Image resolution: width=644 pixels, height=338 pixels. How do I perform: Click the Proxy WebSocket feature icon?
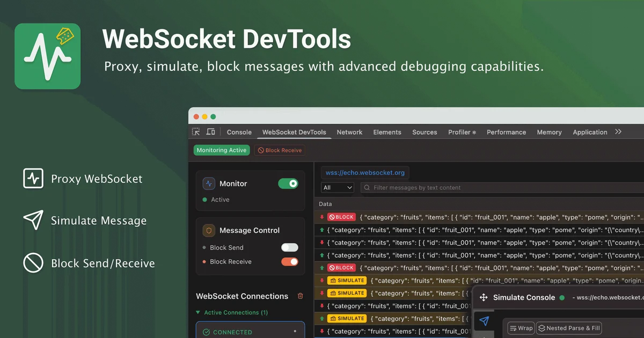(33, 179)
